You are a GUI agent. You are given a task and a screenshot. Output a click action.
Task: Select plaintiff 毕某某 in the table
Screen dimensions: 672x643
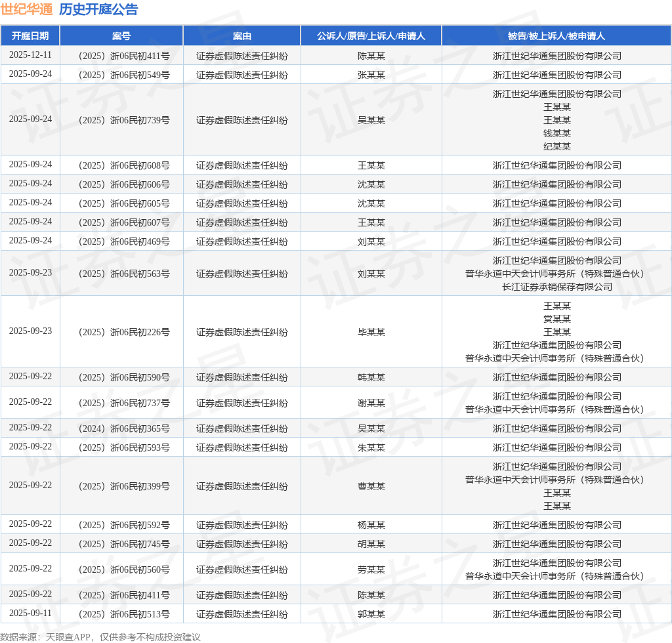(x=371, y=332)
